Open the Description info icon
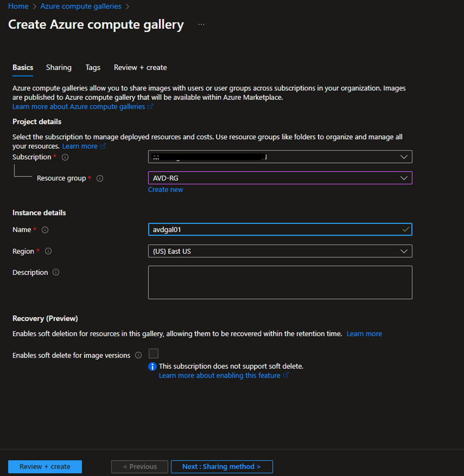This screenshot has height=476, width=464. [56, 272]
